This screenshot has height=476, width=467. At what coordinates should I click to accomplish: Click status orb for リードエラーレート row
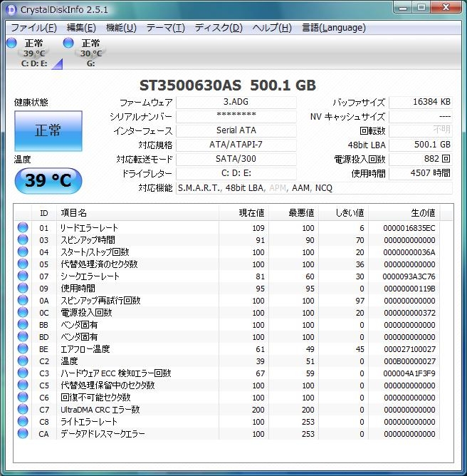point(23,228)
